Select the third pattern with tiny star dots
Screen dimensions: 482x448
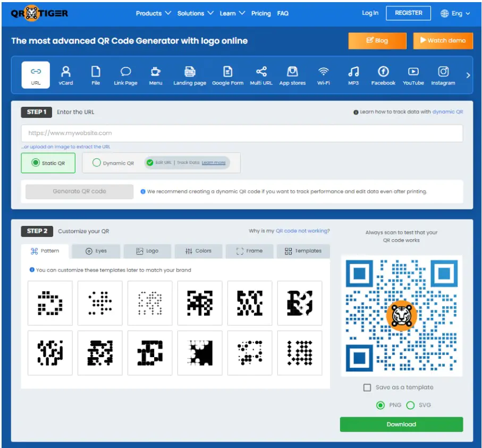(x=150, y=303)
